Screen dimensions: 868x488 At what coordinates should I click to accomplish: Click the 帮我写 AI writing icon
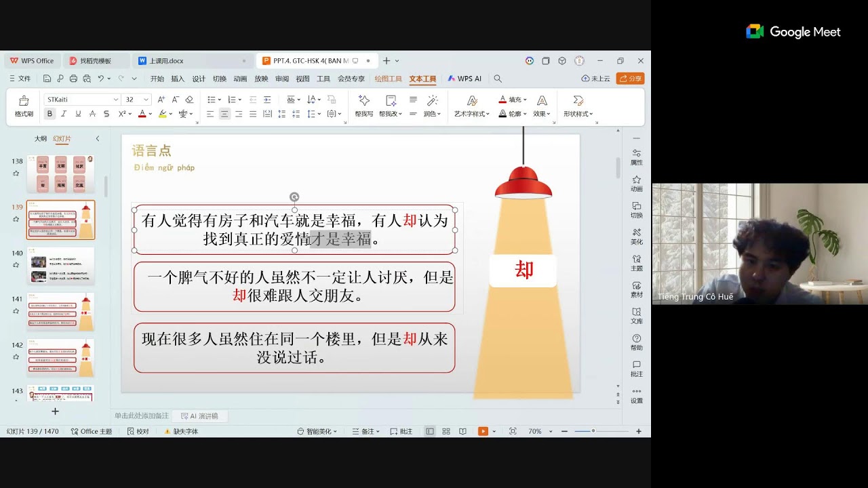pyautogui.click(x=364, y=100)
